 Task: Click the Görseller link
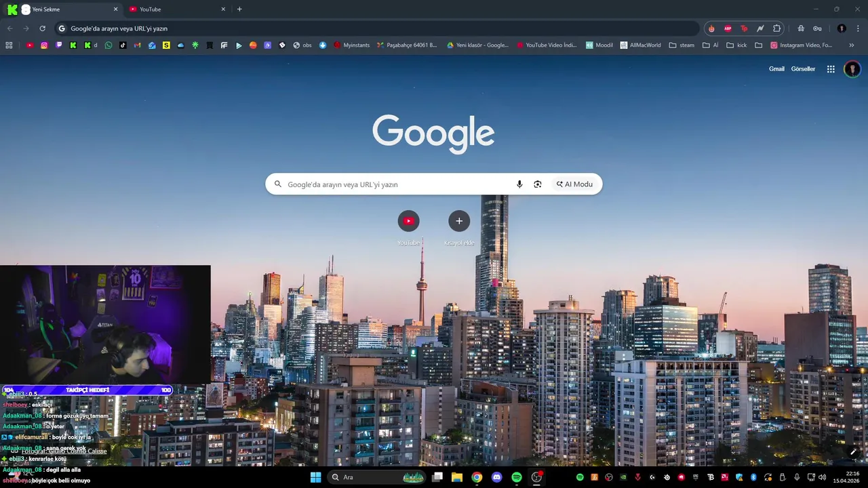pyautogui.click(x=803, y=69)
